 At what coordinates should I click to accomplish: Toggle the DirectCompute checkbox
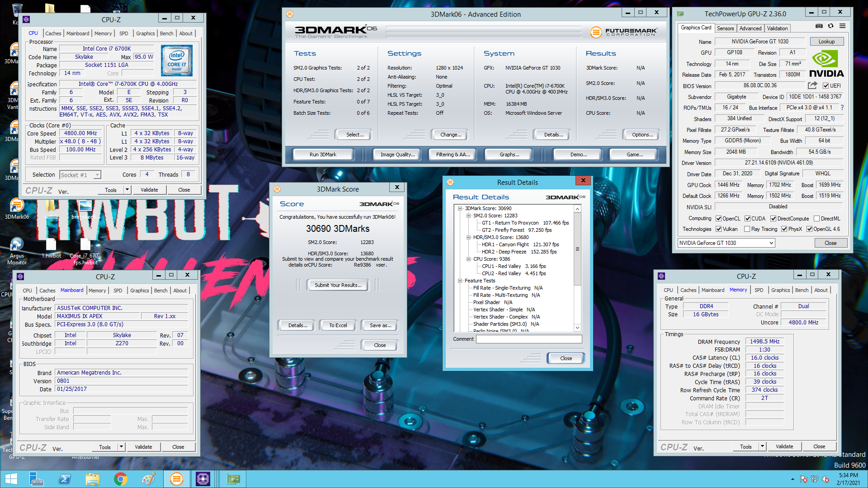click(773, 219)
